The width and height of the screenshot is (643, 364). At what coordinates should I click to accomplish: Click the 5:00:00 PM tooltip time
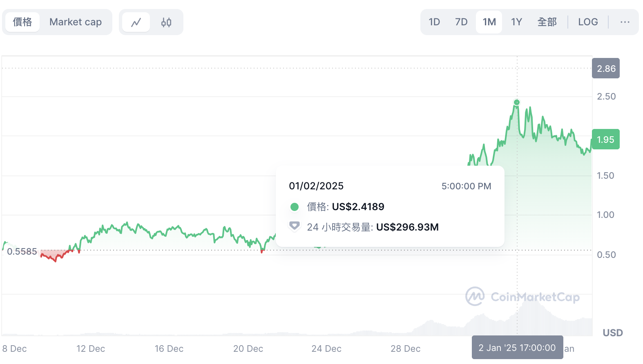[466, 186]
